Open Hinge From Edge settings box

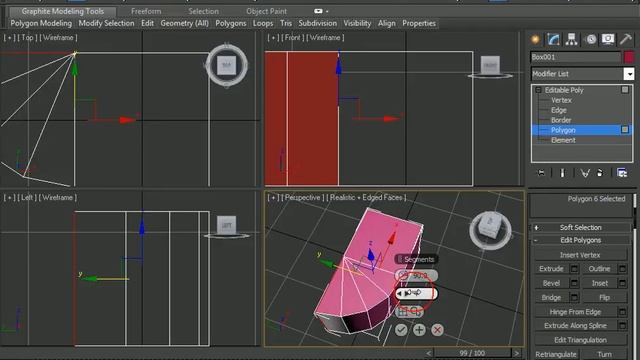(x=622, y=312)
